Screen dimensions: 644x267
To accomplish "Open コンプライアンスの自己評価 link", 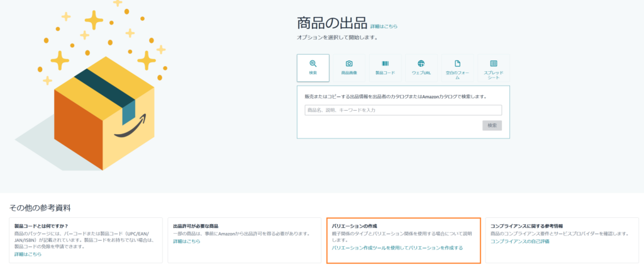I will (520, 241).
